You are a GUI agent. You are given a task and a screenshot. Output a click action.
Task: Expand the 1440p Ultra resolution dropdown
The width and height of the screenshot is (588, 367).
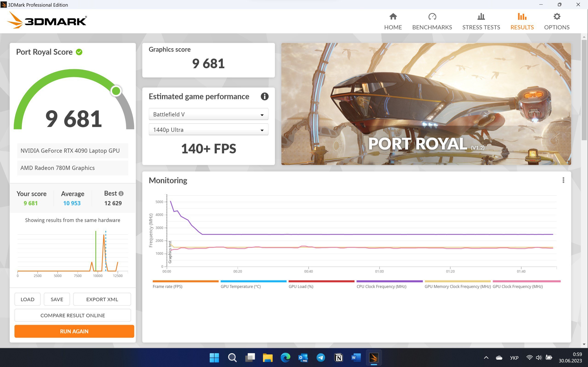tap(263, 130)
